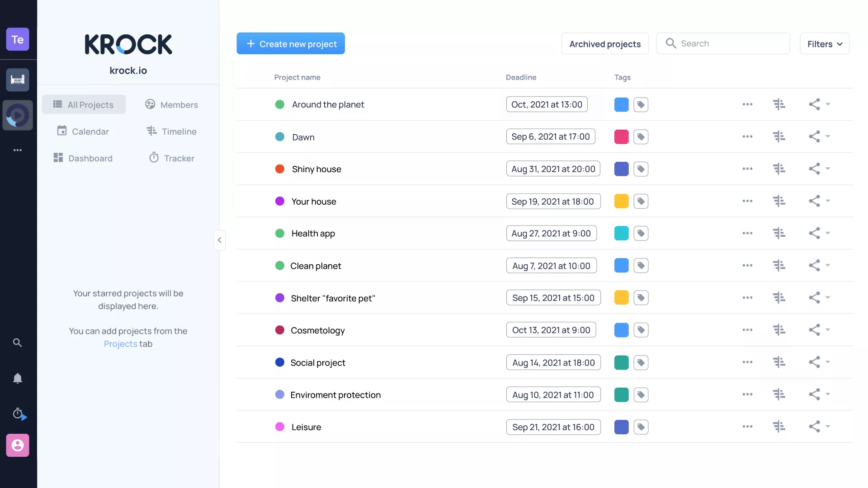Add a tag to Cosmetology
The height and width of the screenshot is (488, 868).
[x=641, y=330]
